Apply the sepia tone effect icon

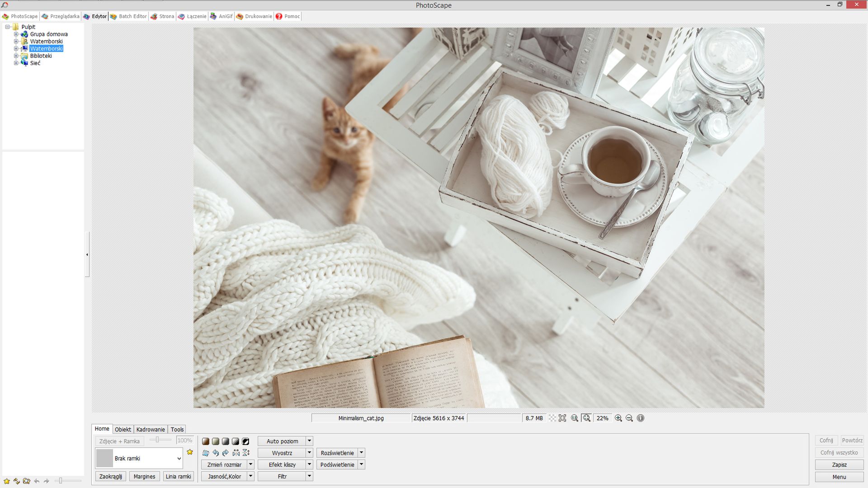206,441
